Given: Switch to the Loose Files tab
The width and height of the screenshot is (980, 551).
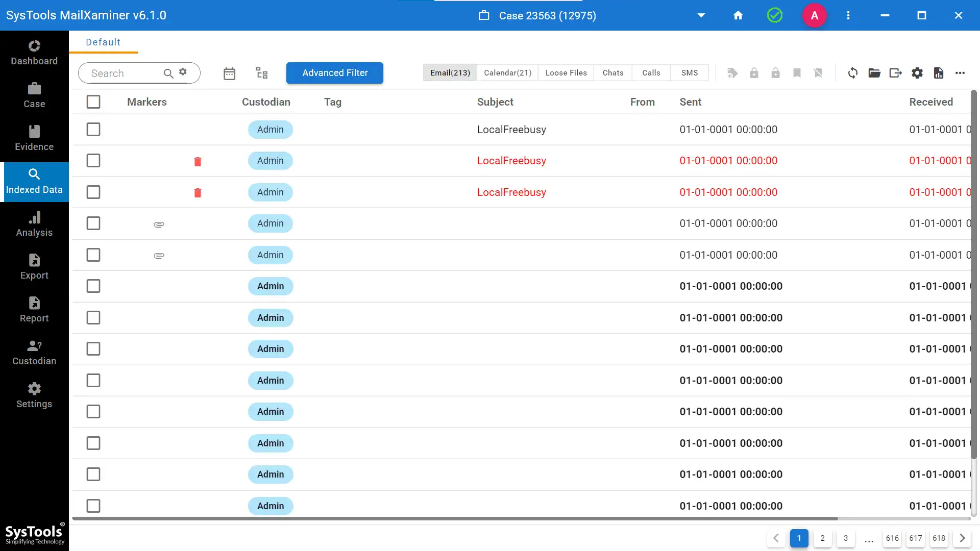Looking at the screenshot, I should pyautogui.click(x=566, y=73).
